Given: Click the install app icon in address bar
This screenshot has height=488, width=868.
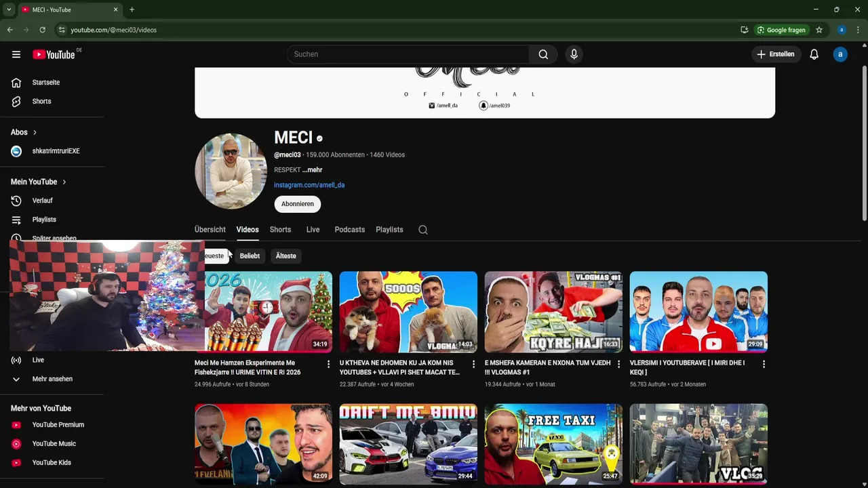Looking at the screenshot, I should click(745, 30).
